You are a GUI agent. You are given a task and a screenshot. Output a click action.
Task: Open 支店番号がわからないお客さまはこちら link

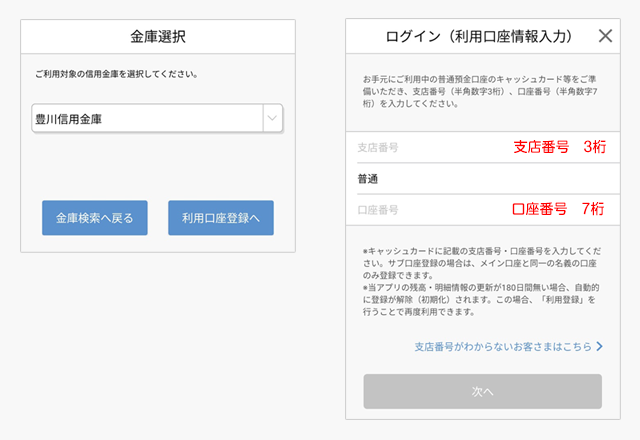[503, 347]
